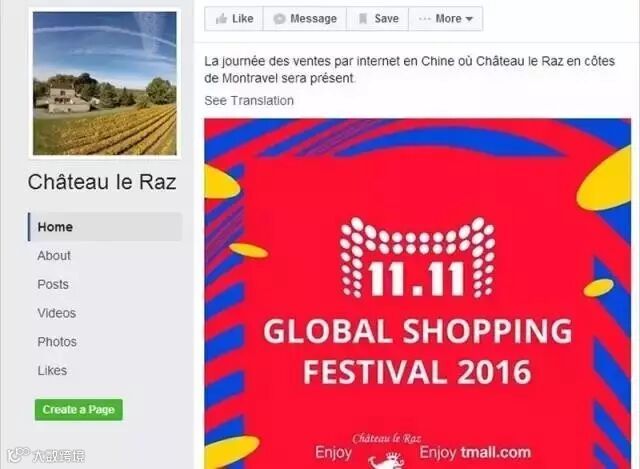Click the 11.11 Tmall cat logo
This screenshot has width=640, height=469.
point(418,257)
